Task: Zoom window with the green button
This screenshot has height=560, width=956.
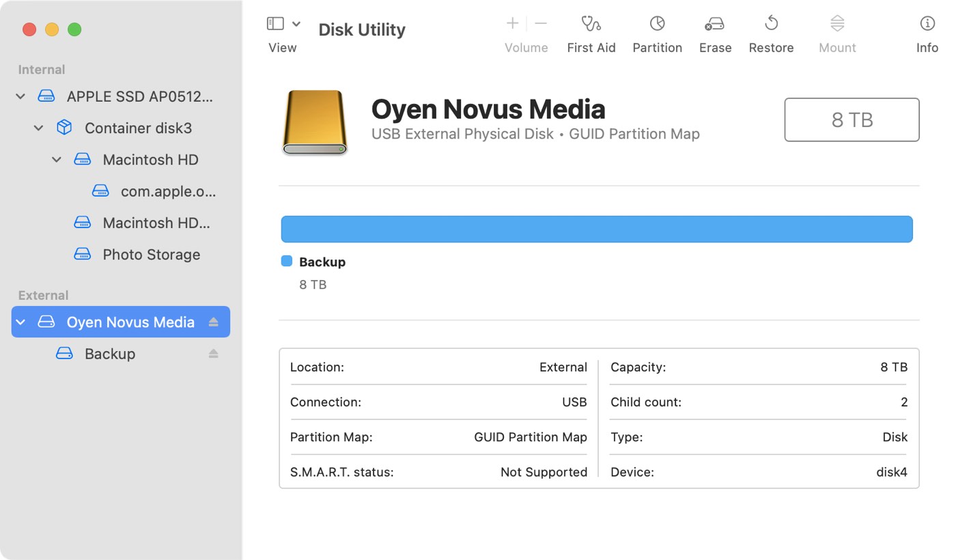Action: coord(75,29)
